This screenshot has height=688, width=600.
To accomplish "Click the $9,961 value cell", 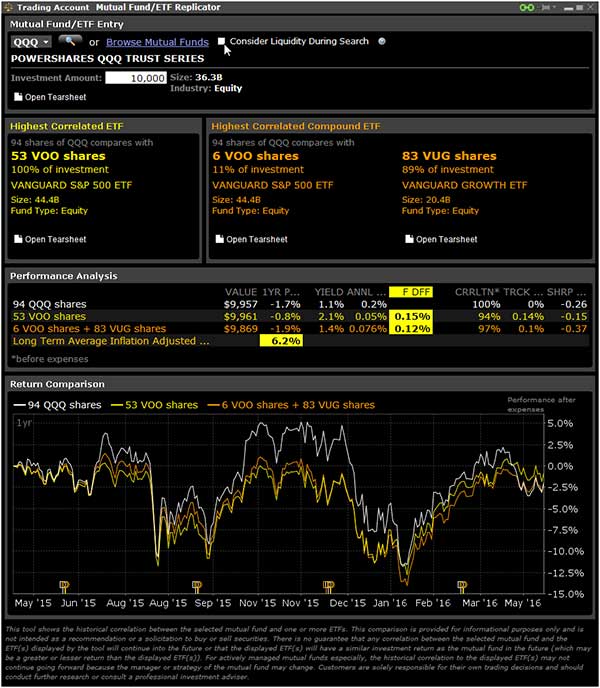I will pos(241,316).
